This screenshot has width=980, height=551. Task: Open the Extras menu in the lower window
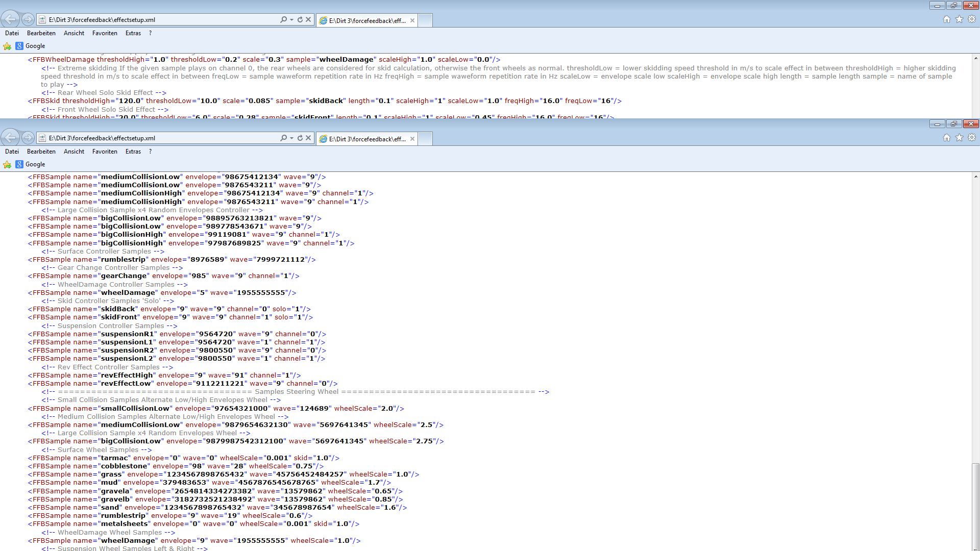click(x=133, y=152)
